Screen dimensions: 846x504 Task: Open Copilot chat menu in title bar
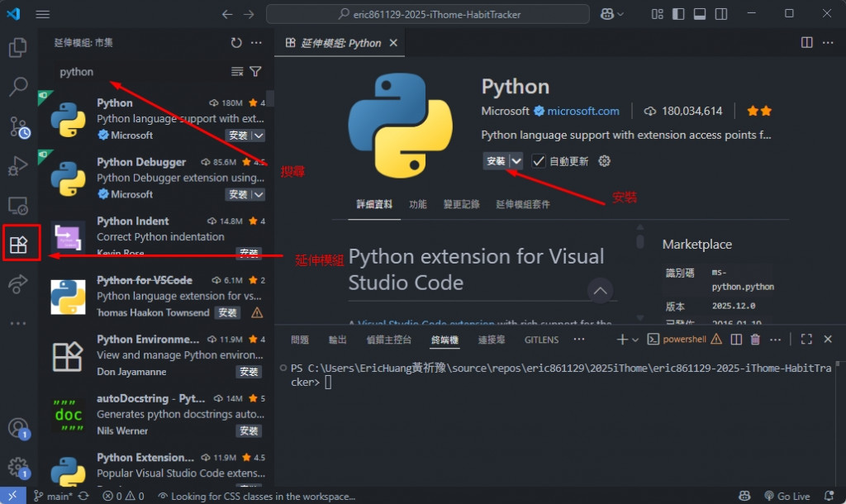pyautogui.click(x=612, y=14)
